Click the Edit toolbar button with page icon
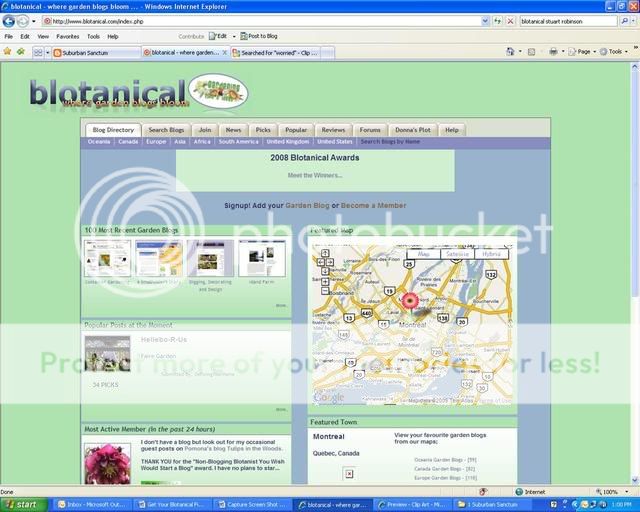The width and height of the screenshot is (640, 512). point(218,36)
